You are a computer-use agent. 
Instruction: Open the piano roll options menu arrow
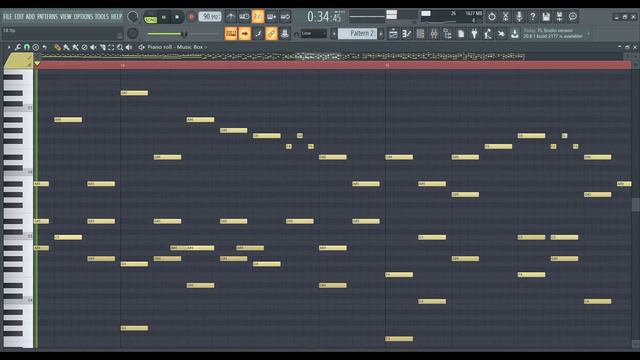(9, 47)
